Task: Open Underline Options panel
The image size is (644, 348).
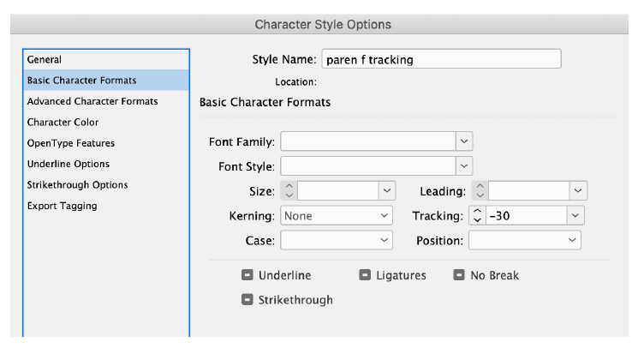Action: 106,164
